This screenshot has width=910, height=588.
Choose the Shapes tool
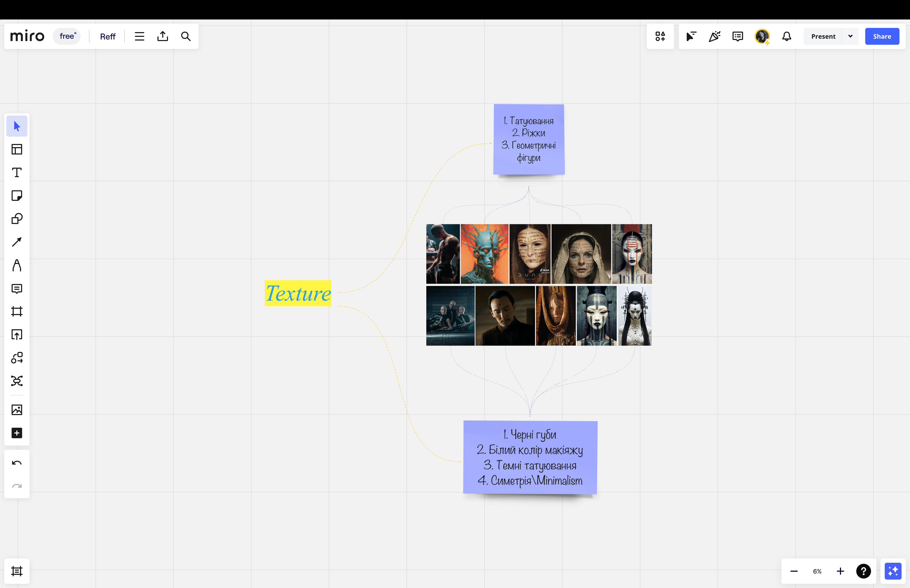17,219
